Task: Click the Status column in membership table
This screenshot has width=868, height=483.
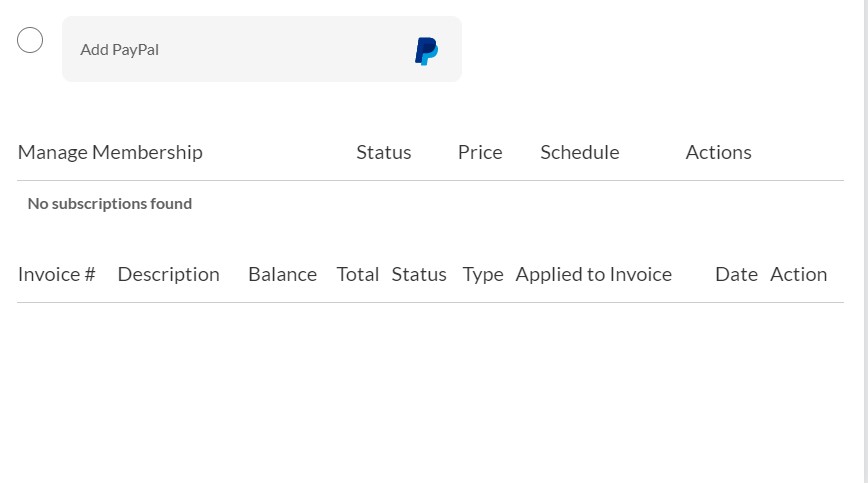Action: pyautogui.click(x=383, y=152)
